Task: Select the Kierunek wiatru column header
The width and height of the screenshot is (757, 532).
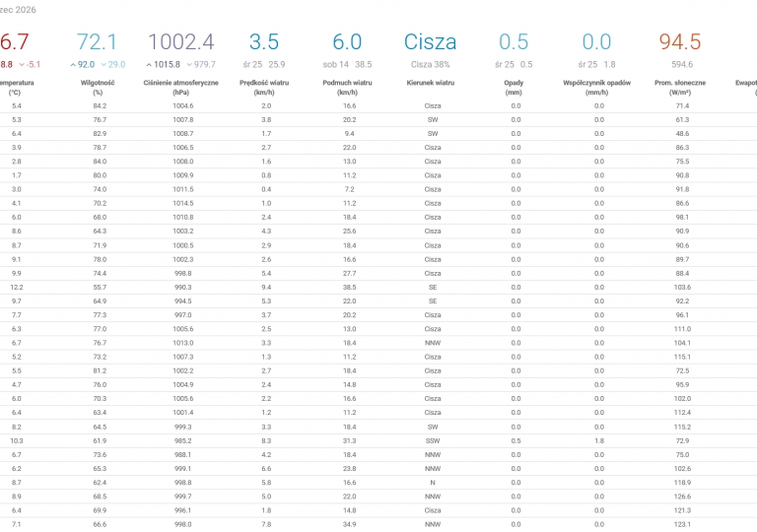Action: [431, 83]
